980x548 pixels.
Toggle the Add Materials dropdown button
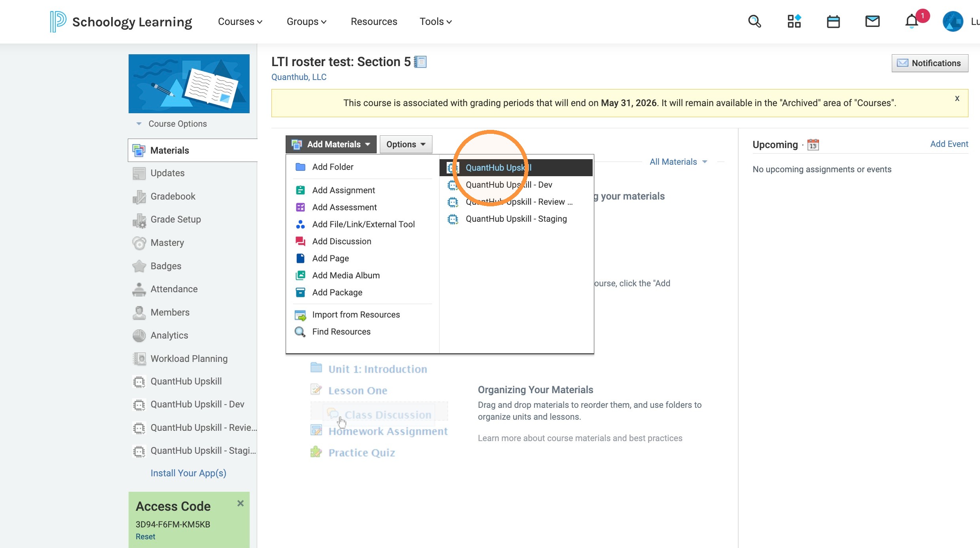331,144
